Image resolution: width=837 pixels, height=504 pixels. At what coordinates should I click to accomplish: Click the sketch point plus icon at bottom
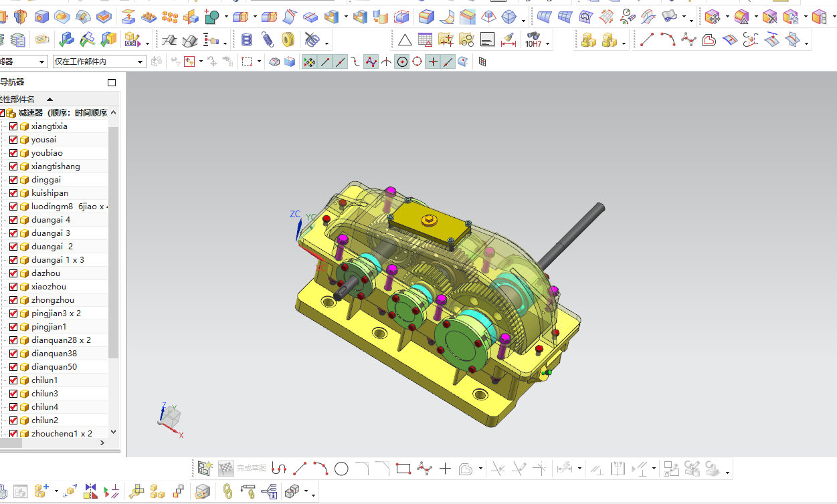[445, 469]
